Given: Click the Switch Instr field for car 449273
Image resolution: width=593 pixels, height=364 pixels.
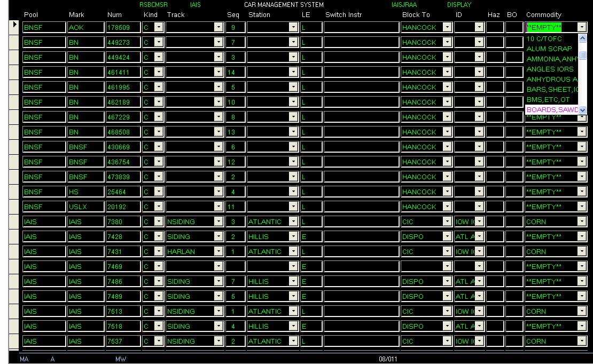Looking at the screenshot, I should (x=362, y=42).
